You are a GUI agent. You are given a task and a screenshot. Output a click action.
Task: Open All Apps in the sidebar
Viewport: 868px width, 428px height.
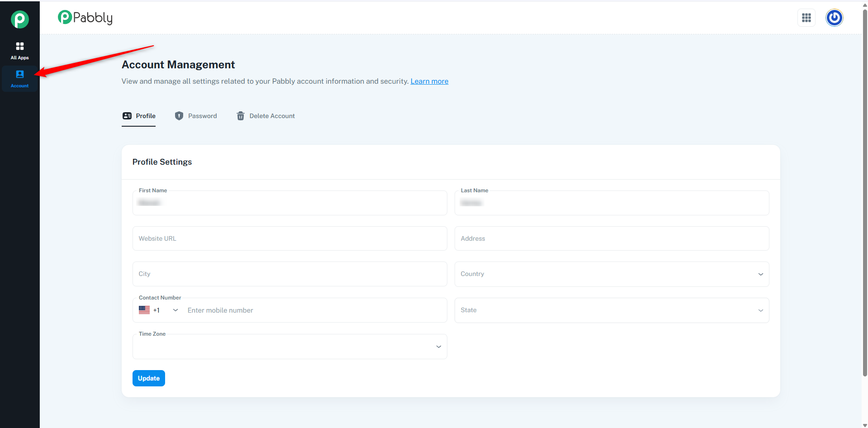pyautogui.click(x=20, y=51)
